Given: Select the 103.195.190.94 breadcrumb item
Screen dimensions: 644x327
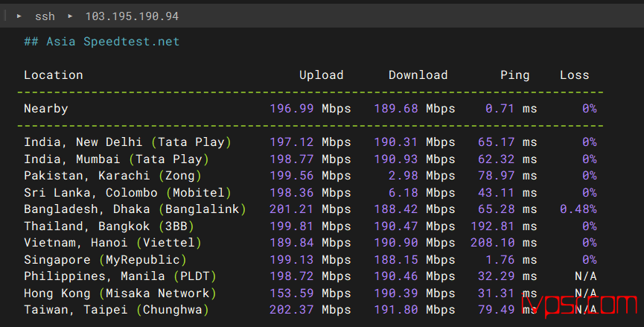Looking at the screenshot, I should click(132, 16).
